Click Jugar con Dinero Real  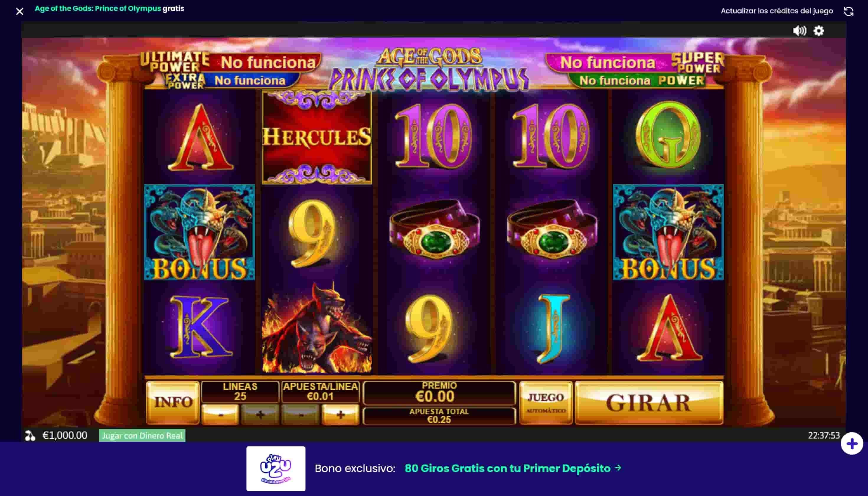142,435
